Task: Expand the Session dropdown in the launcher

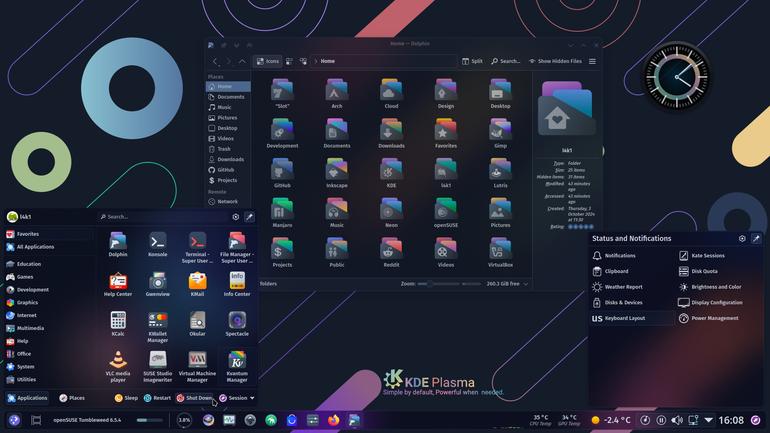Action: (x=237, y=398)
